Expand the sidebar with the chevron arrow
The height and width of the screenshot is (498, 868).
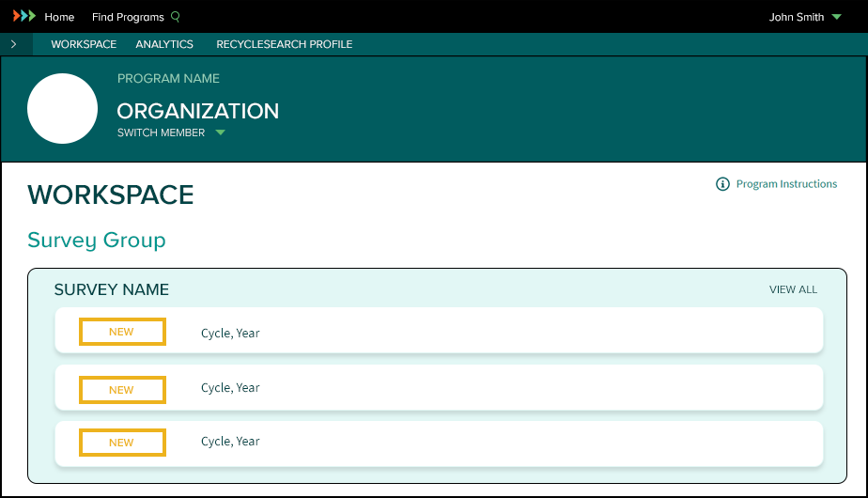(x=14, y=44)
